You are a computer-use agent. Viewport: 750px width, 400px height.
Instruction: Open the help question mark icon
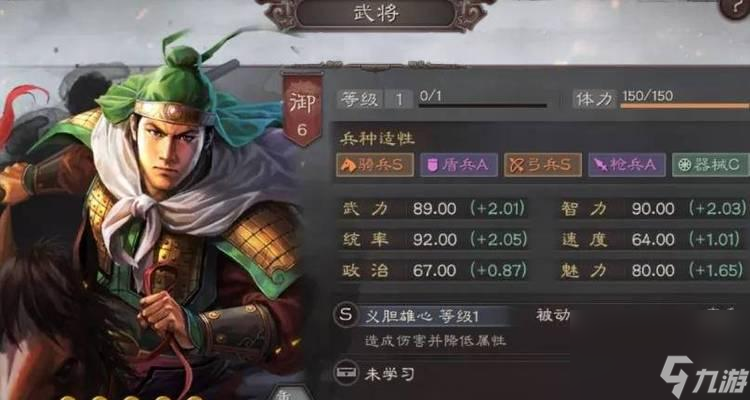[737, 7]
